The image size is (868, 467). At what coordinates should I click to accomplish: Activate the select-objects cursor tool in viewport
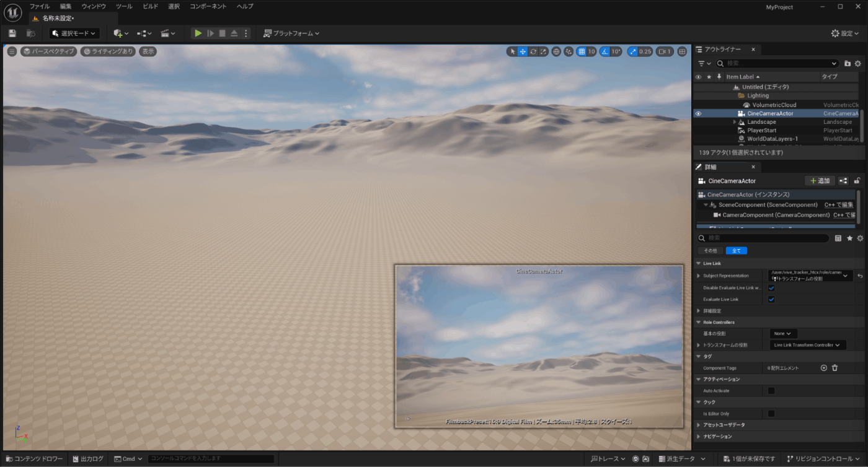(512, 51)
